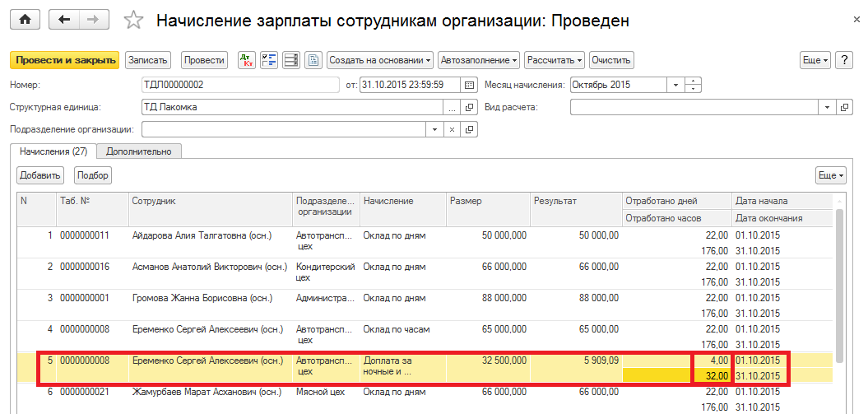The image size is (868, 414).
Task: Add document to favorites with star
Action: (x=133, y=21)
